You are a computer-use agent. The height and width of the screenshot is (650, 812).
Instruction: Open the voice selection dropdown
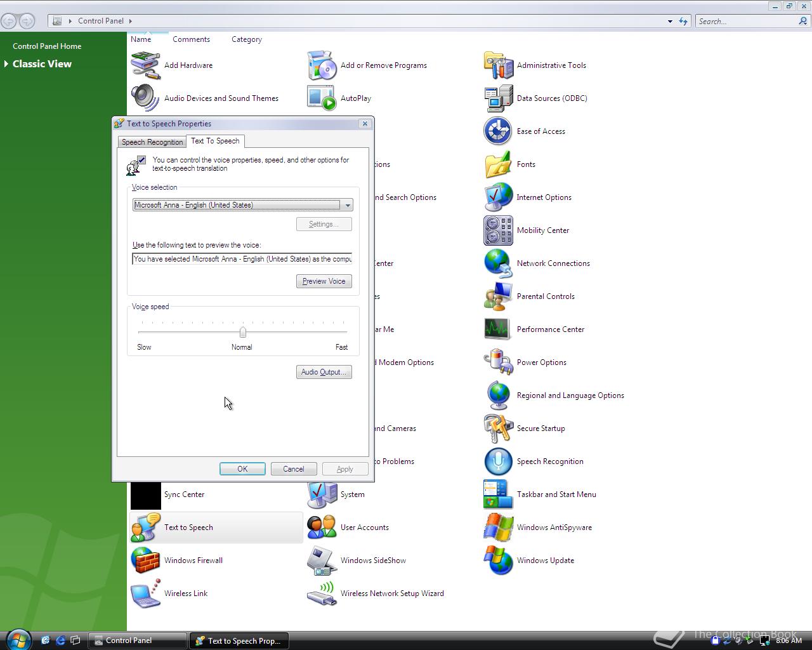(242, 205)
